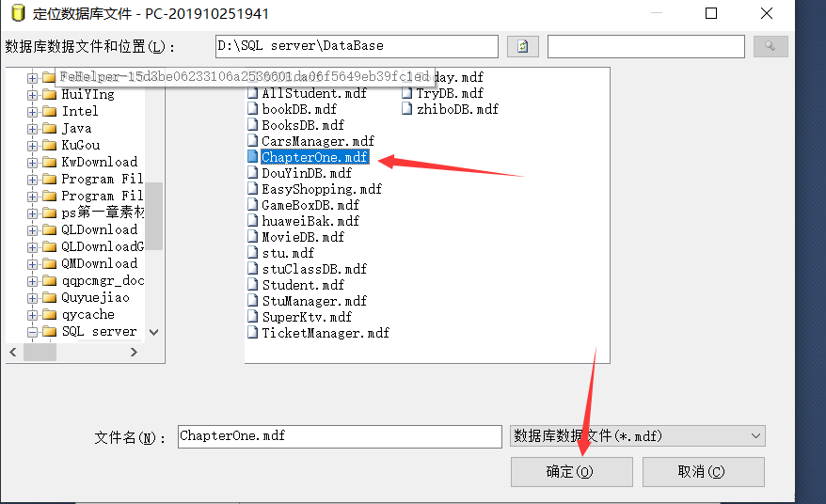Expand the QLDownload folder node
Image resolution: width=826 pixels, height=504 pixels.
[x=32, y=230]
